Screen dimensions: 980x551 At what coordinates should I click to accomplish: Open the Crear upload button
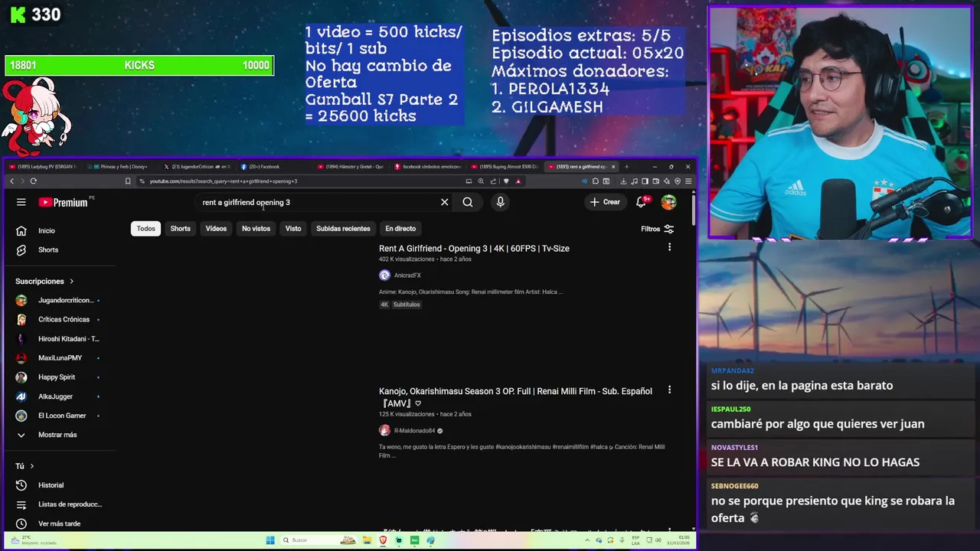coord(605,202)
